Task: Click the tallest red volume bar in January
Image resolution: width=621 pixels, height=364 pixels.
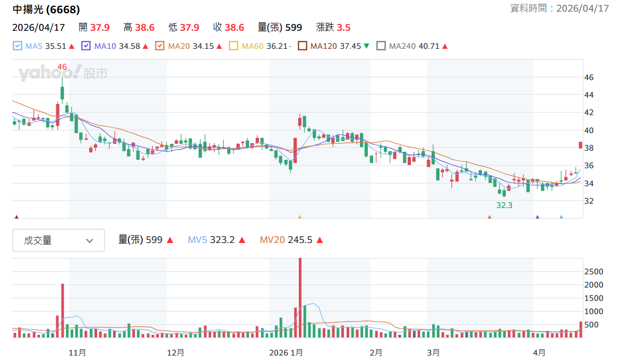Action: (300, 298)
